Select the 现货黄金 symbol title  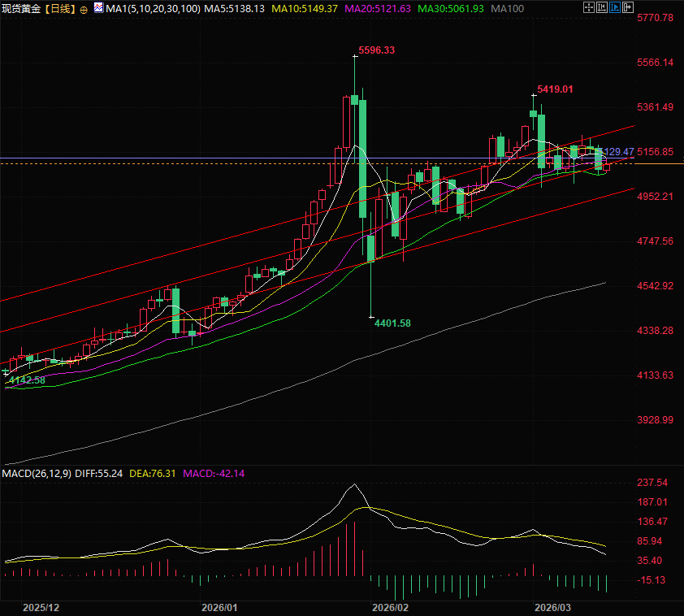(x=21, y=9)
